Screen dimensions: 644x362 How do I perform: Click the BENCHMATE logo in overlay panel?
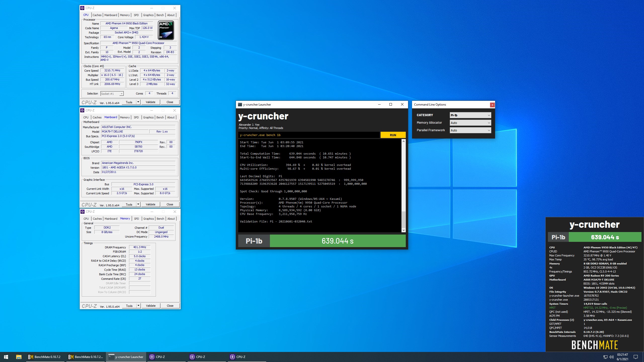(595, 345)
